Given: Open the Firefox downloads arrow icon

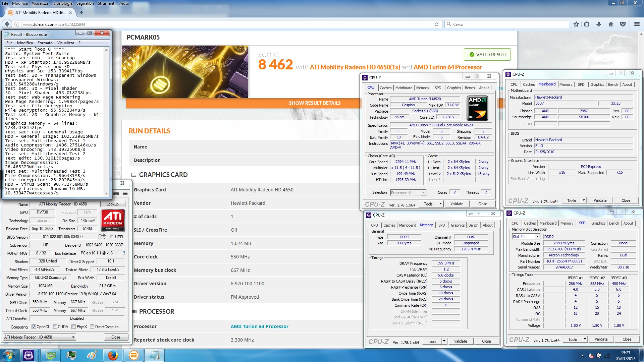Looking at the screenshot, I should pos(599,24).
